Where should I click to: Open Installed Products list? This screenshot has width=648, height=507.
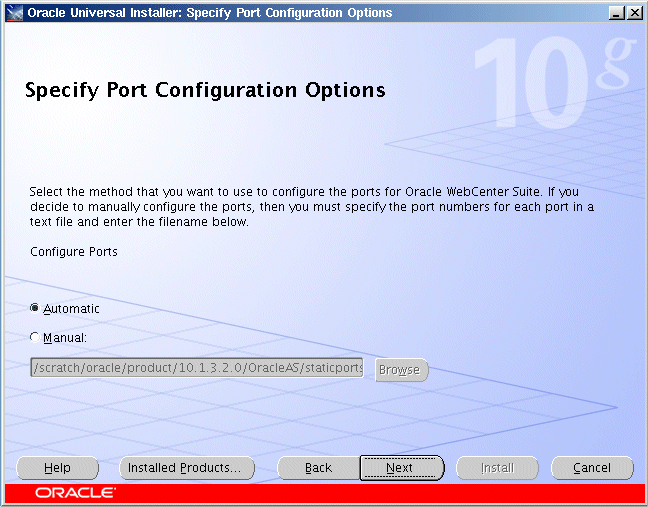187,468
